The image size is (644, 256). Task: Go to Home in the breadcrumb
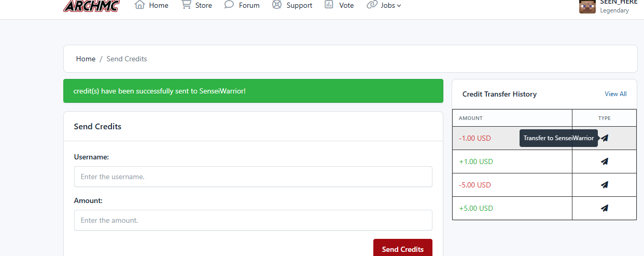point(86,59)
